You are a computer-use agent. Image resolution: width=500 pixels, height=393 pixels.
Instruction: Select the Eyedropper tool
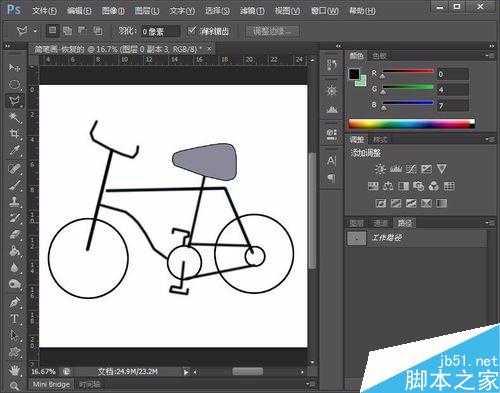14,151
